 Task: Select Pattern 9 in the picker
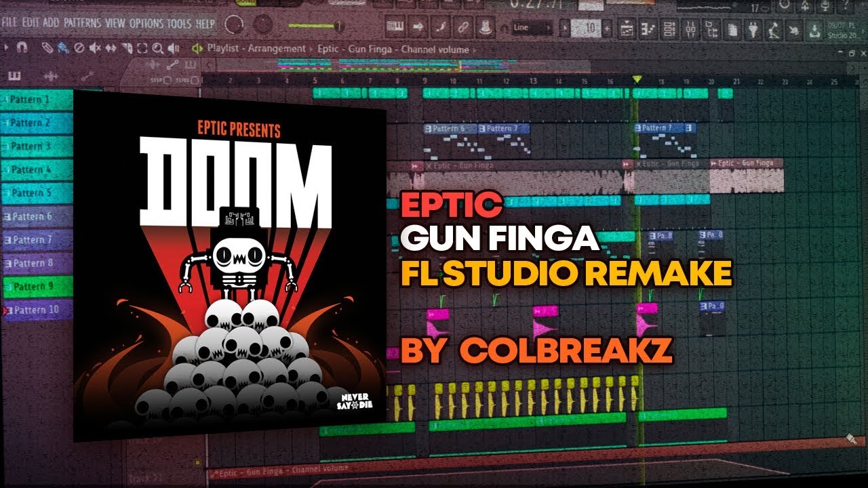[x=37, y=286]
